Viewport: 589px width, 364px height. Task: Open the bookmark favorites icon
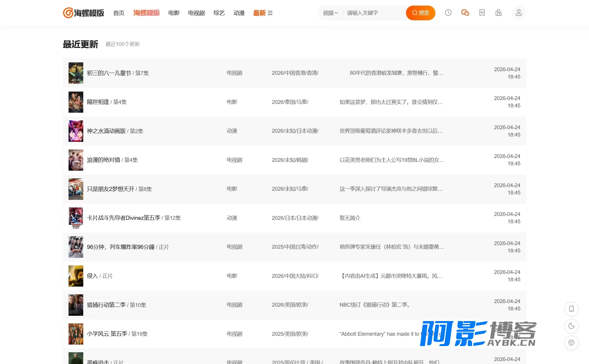482,13
